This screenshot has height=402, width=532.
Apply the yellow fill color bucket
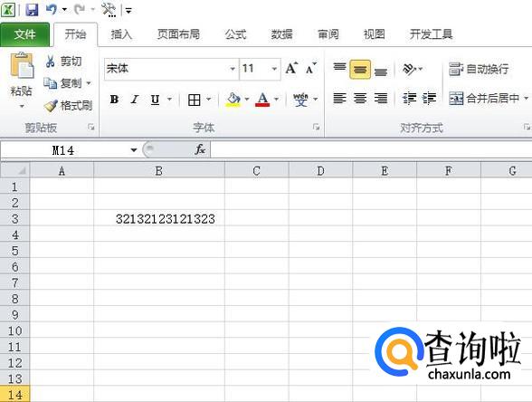click(233, 100)
